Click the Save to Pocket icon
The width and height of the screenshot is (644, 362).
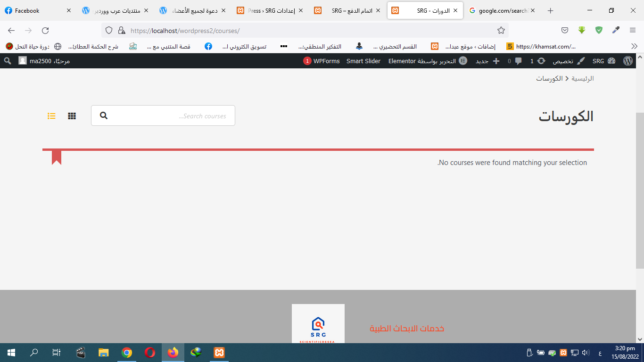(x=565, y=30)
